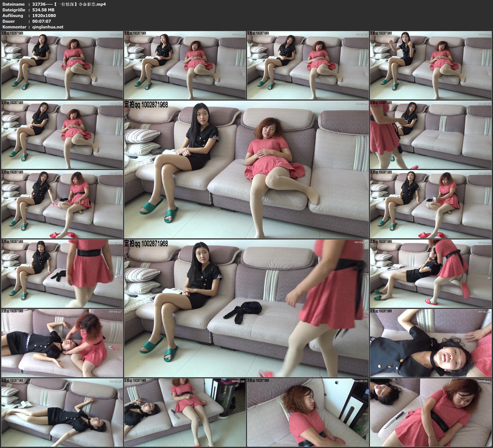Select the thumbnail timestamped 00:02:59
The image size is (493, 448).
click(62, 204)
